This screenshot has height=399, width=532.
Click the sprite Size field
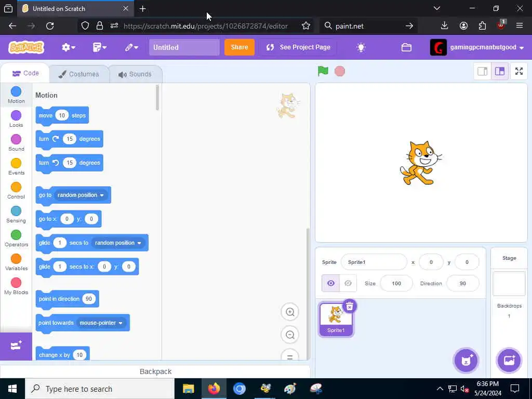[396, 283]
